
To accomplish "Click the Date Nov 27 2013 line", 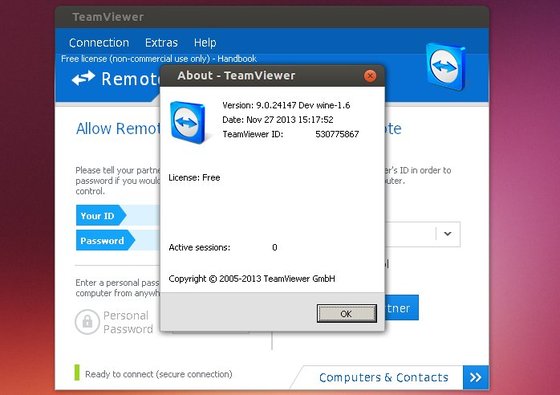I will [x=278, y=120].
